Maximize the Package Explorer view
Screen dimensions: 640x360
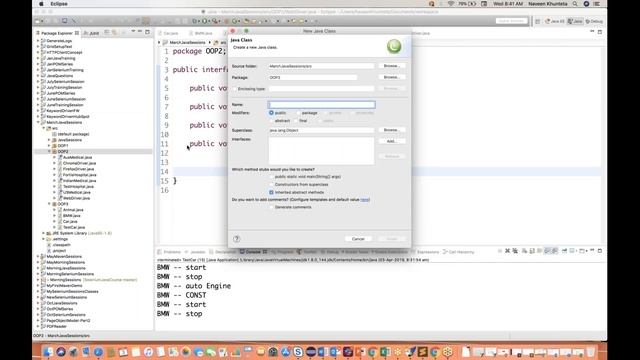pyautogui.click(x=147, y=32)
